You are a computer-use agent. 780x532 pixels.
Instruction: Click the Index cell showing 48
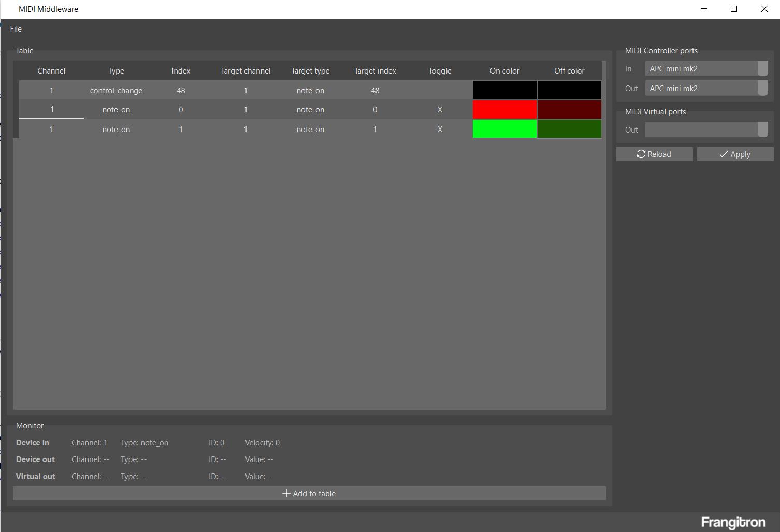click(181, 91)
